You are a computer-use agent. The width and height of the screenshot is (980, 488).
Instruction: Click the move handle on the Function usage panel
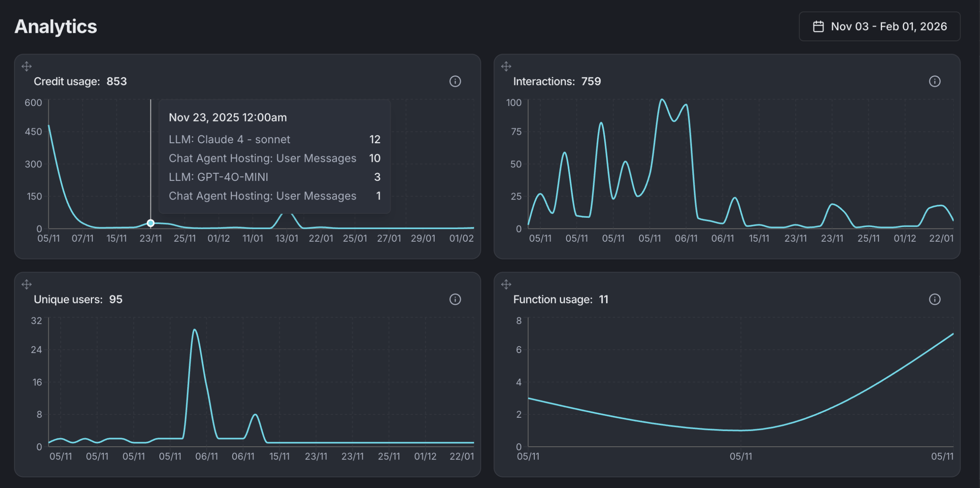tap(506, 284)
